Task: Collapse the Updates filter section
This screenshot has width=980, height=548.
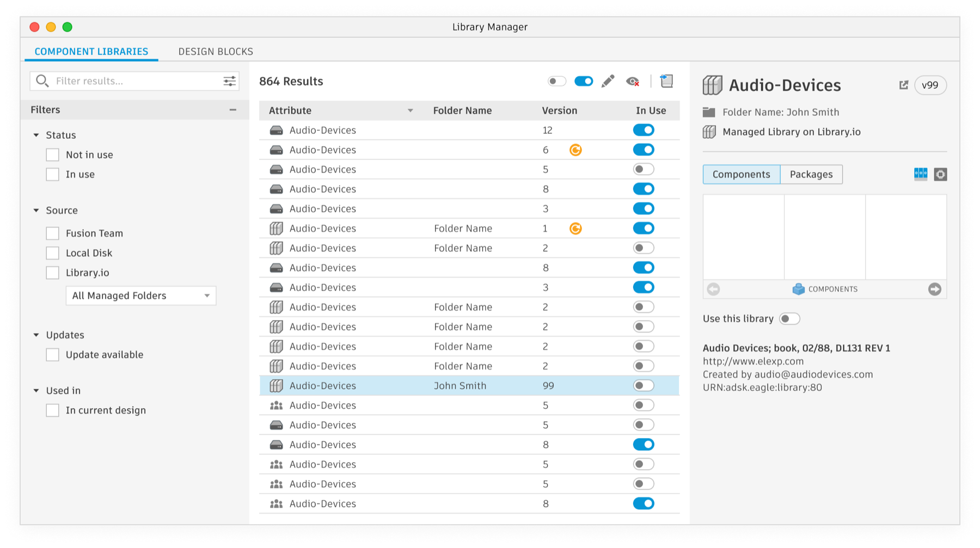Action: [x=36, y=335]
